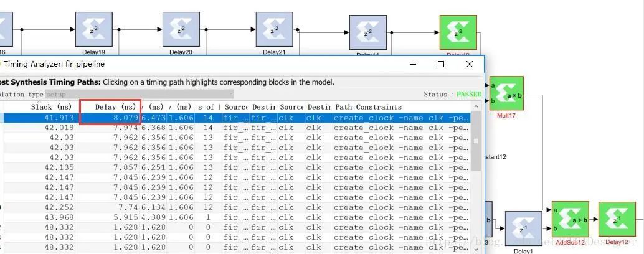Viewport: 644px width, 254px height.
Task: Sort by the Delay (ns) column header
Action: click(110, 107)
